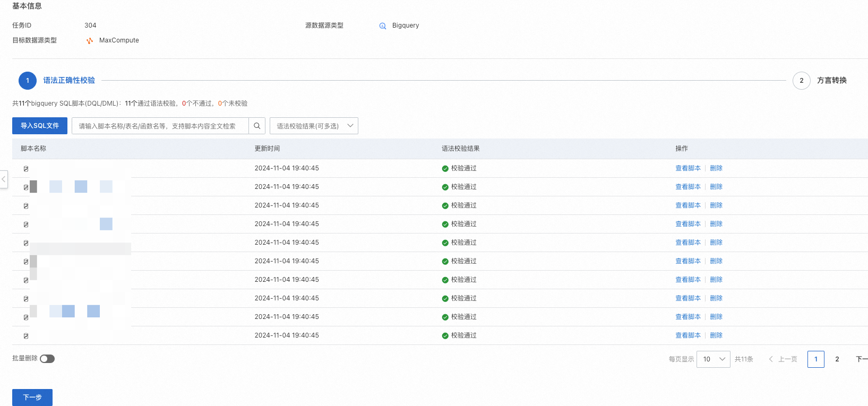Click the 语法校验结果 column header
Screen dimensions: 868x406
[x=461, y=149]
